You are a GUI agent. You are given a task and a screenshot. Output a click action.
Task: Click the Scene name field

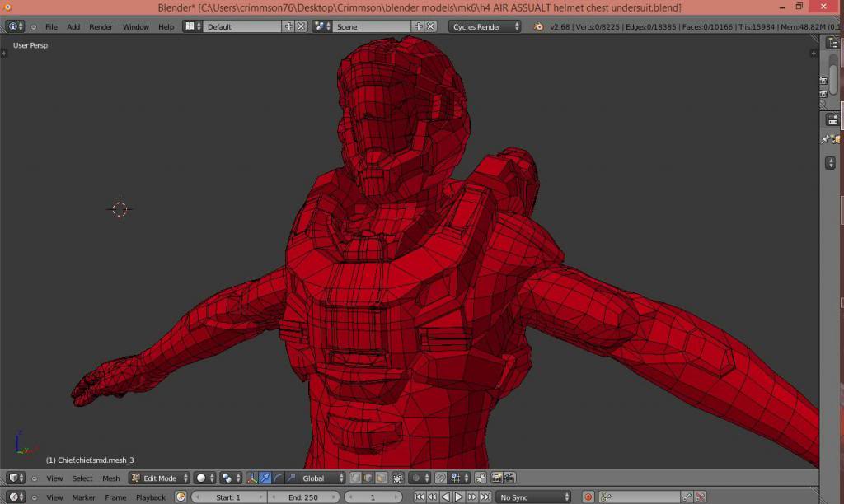372,26
